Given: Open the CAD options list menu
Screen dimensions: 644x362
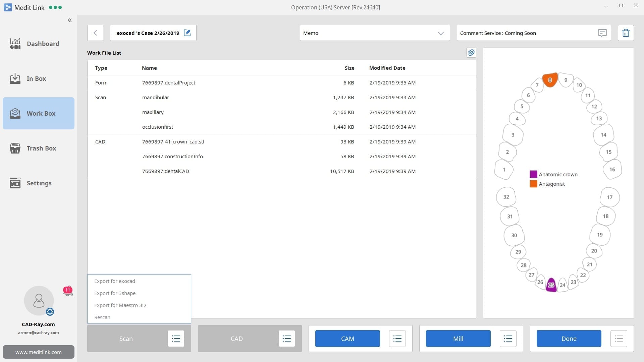Looking at the screenshot, I should 286,339.
